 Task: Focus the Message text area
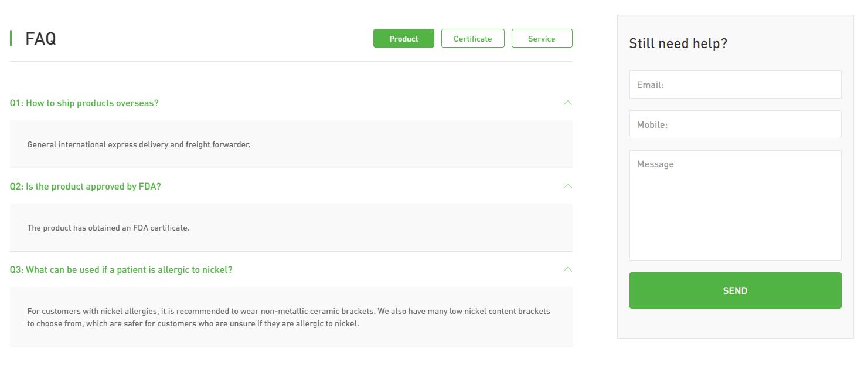coord(735,205)
